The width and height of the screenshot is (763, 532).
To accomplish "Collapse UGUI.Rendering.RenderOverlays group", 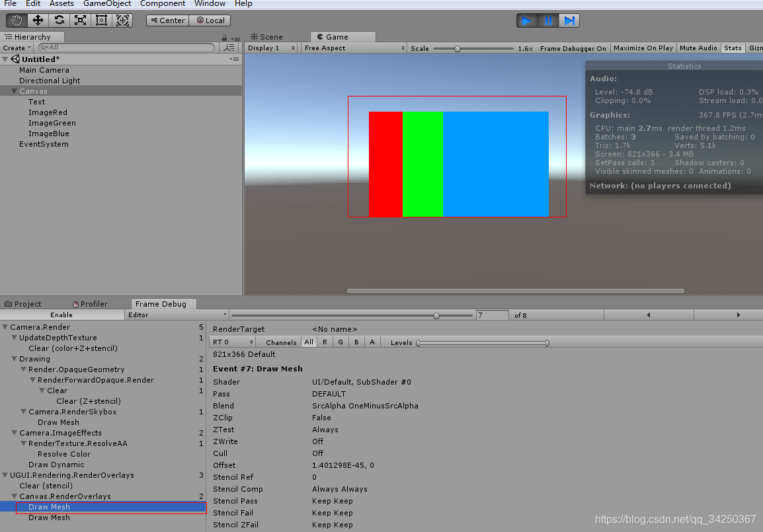I will tap(5, 475).
